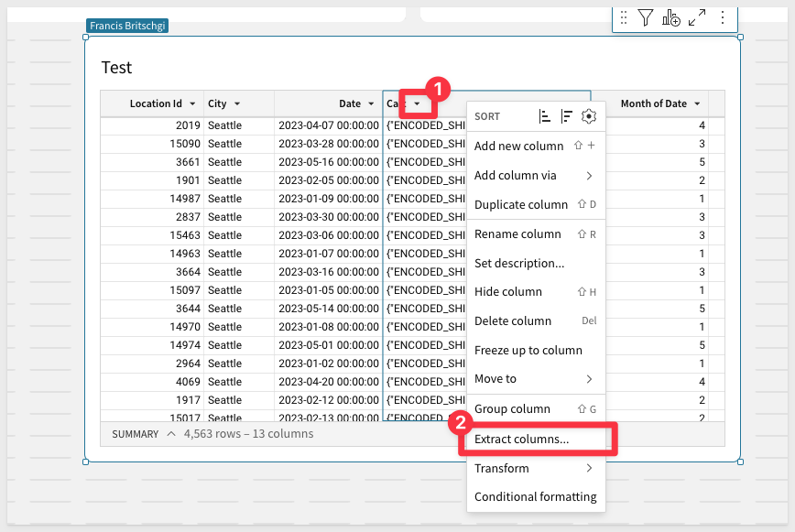Click the filter funnel icon

[646, 17]
